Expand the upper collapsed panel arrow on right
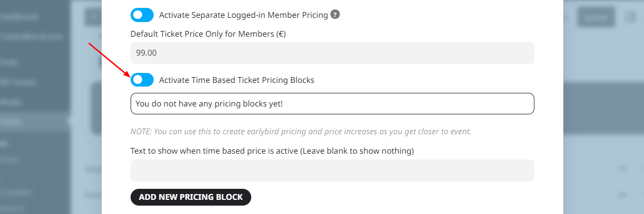This screenshot has height=214, width=644. coord(623,168)
